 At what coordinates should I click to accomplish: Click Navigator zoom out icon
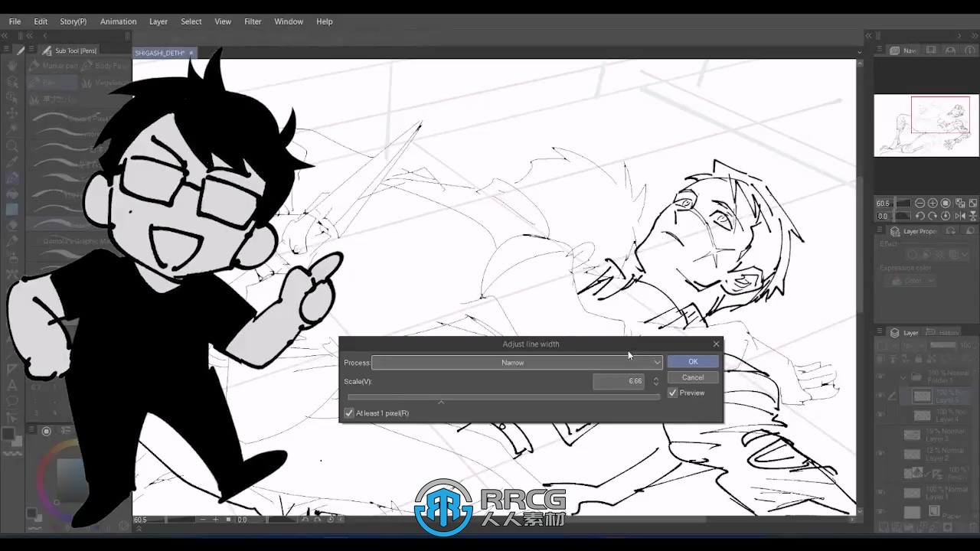click(920, 204)
